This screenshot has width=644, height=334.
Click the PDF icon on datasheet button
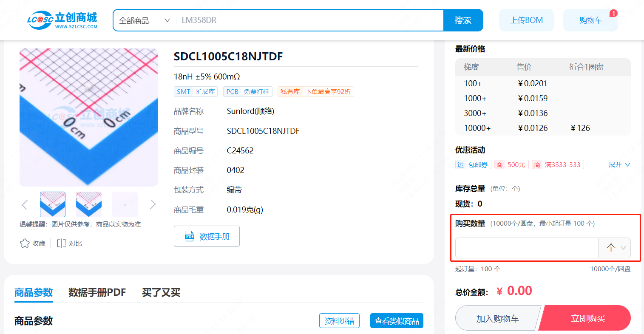coord(190,237)
